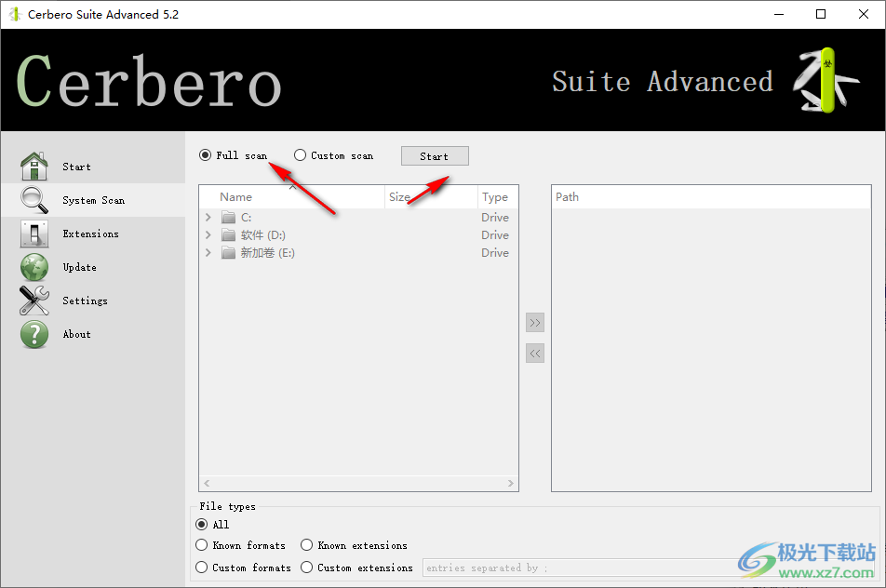Click the >> add path button
This screenshot has width=886, height=588.
tap(534, 323)
